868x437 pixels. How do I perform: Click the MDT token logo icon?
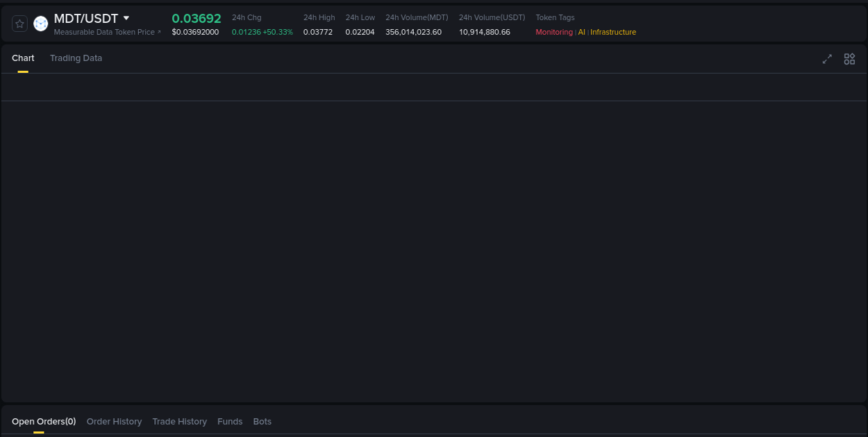40,23
